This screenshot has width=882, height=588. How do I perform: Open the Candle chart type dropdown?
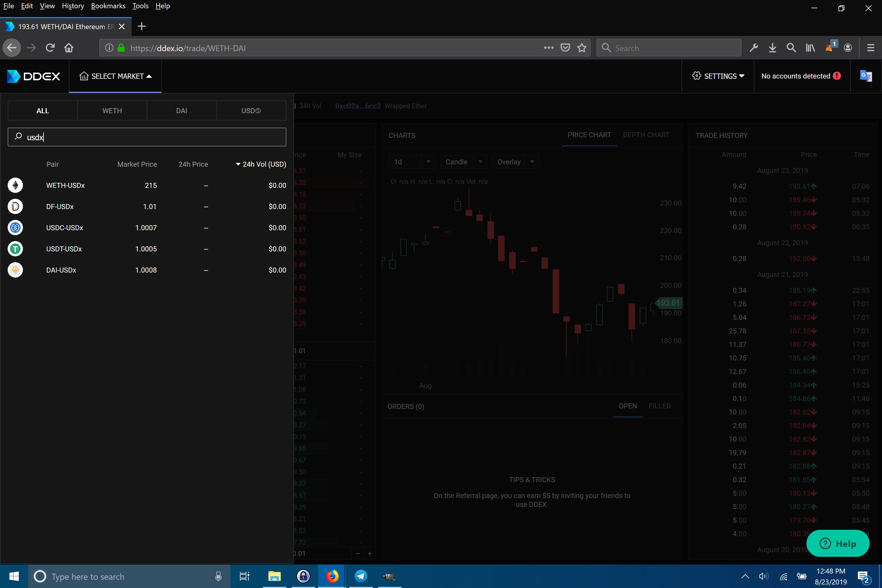coord(464,162)
